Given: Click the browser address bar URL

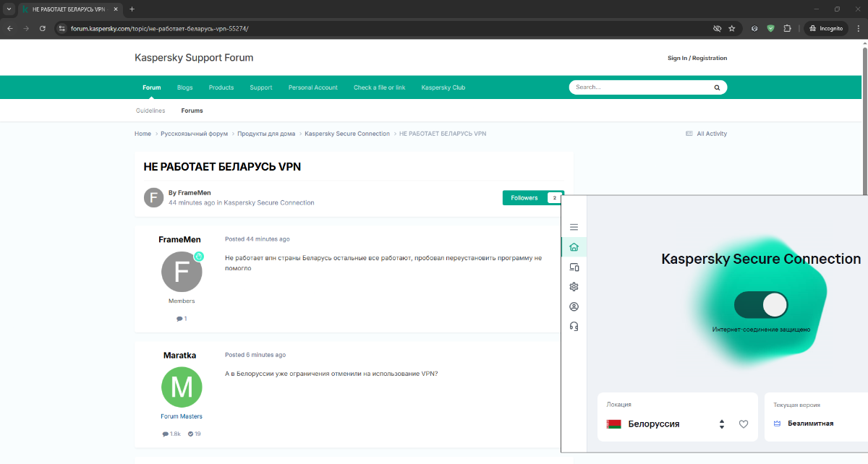Looking at the screenshot, I should pos(160,29).
